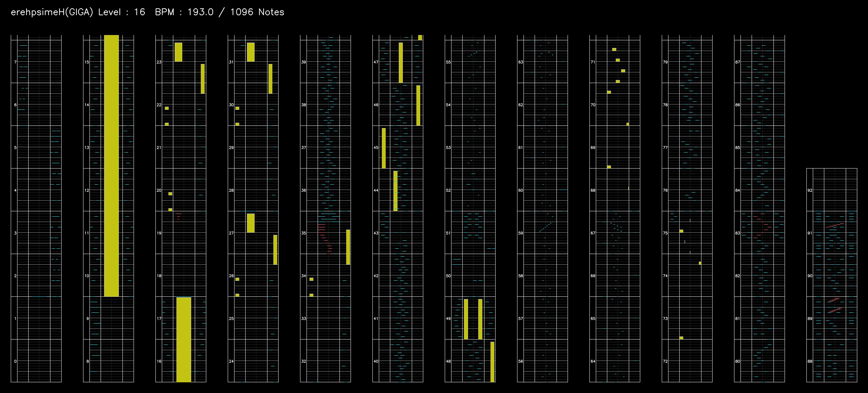Click measure number 39 label
The height and width of the screenshot is (393, 868).
304,62
